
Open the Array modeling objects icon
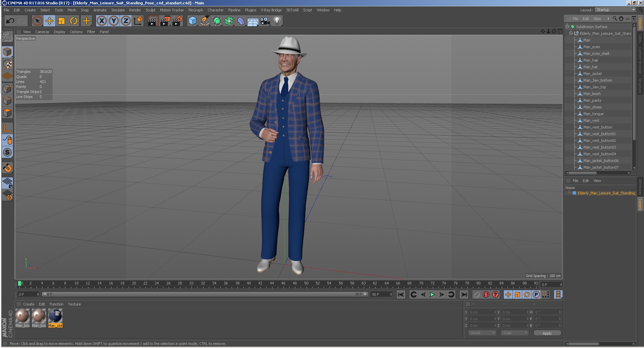pos(229,21)
